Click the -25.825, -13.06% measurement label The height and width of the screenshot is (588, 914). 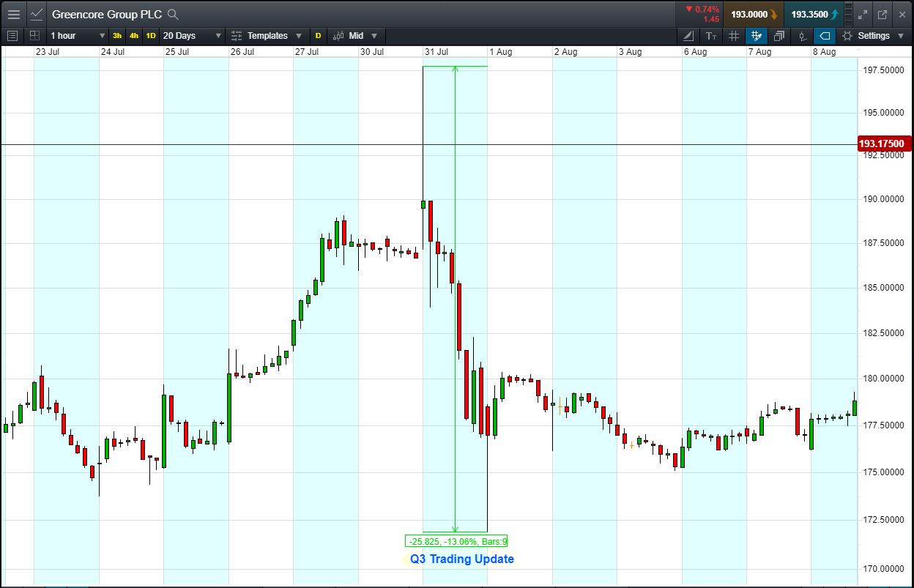pos(456,541)
